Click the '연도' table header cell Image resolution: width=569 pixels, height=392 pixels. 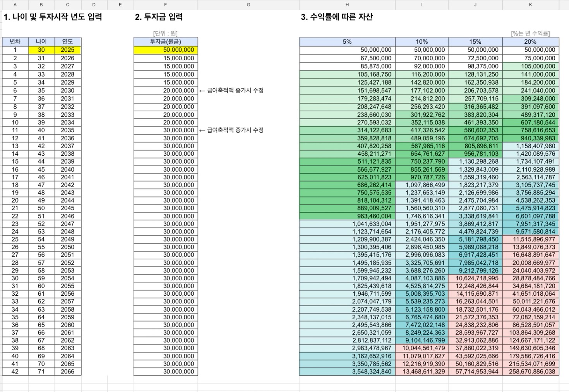click(x=68, y=42)
